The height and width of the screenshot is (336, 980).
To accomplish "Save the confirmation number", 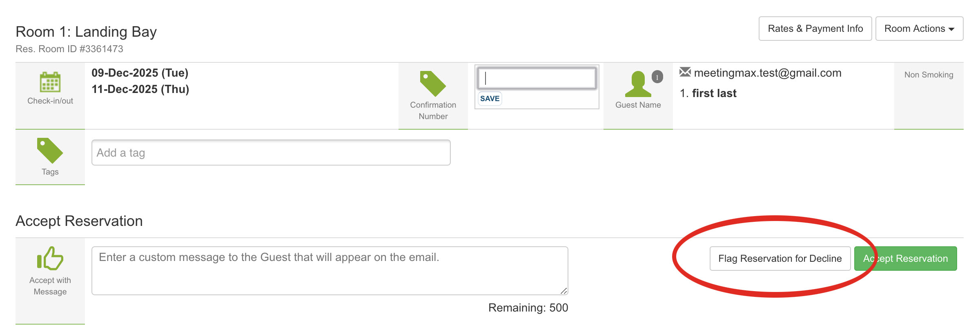I will pyautogui.click(x=490, y=99).
